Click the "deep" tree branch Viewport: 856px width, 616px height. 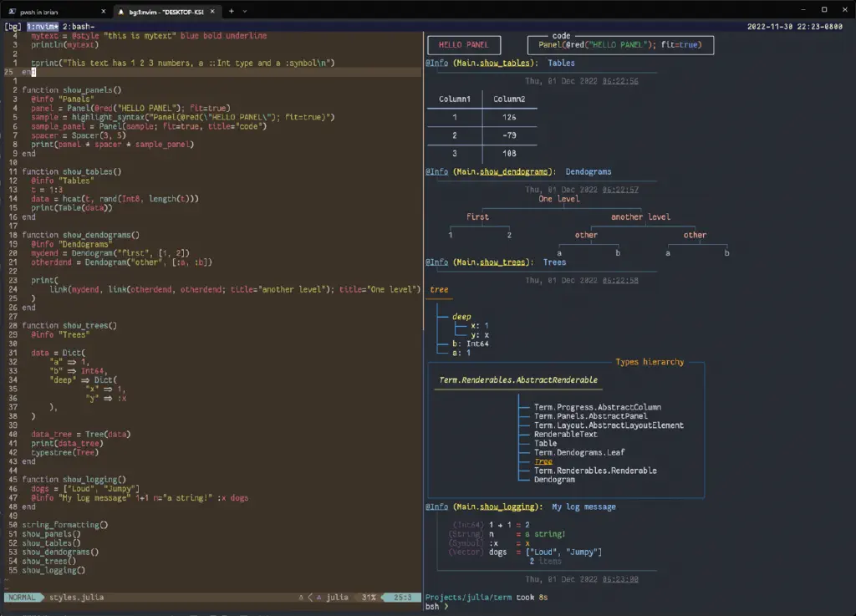(461, 317)
